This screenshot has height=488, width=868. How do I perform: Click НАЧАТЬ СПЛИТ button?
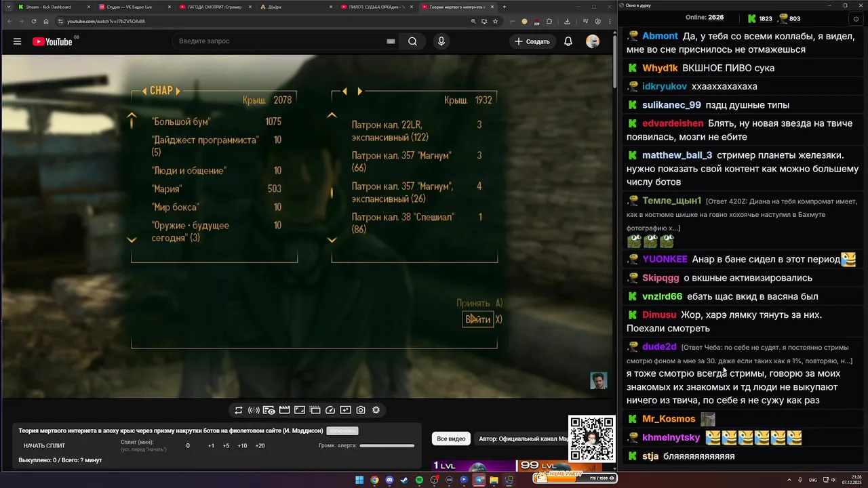tap(44, 446)
